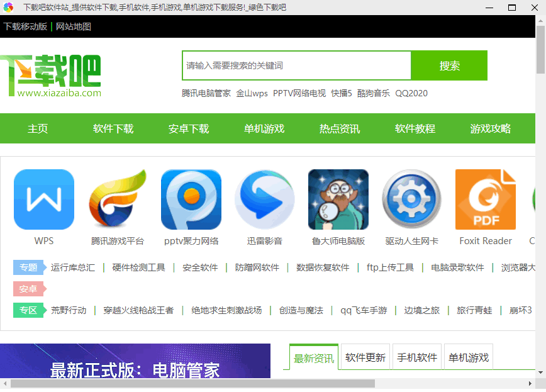Open the WPS app icon
Viewport: 546px width, 392px height.
pos(44,199)
